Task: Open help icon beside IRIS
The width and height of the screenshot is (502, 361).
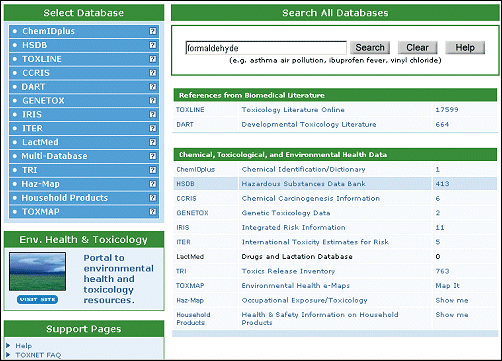Action: pyautogui.click(x=153, y=114)
